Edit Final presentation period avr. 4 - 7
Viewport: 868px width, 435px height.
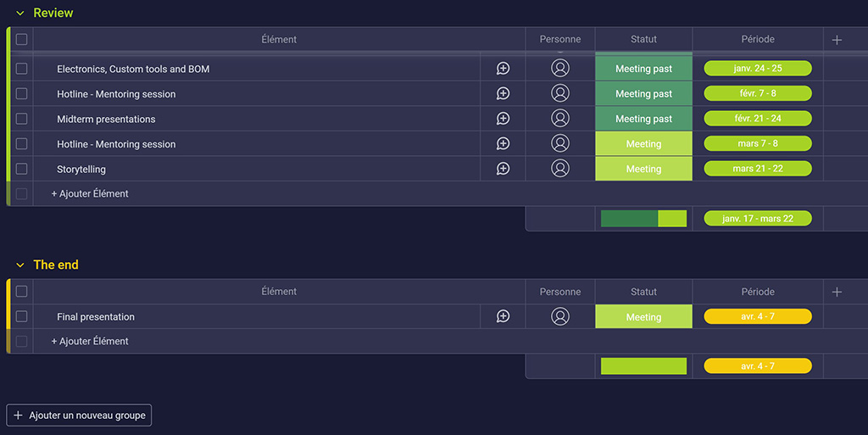[758, 316]
